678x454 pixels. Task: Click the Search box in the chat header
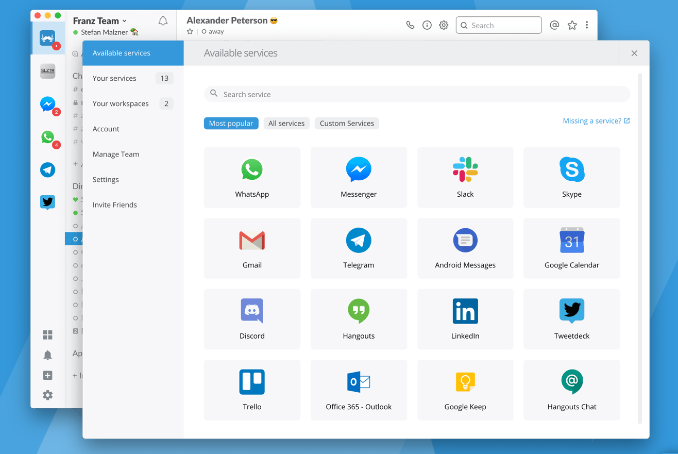499,25
